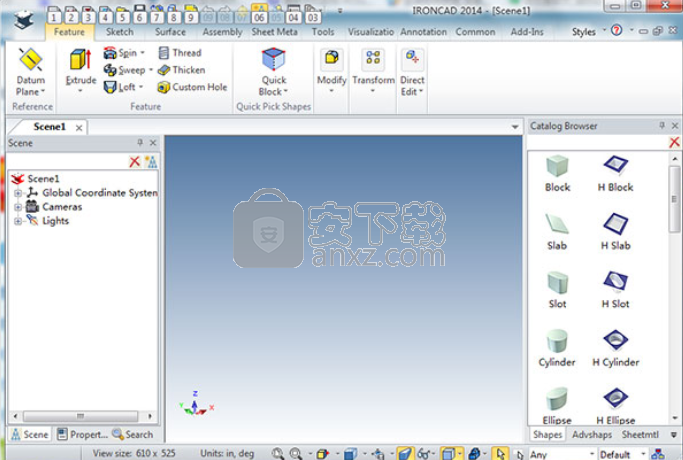683x460 pixels.
Task: Click quick access button numbered 5
Action: (x=122, y=17)
